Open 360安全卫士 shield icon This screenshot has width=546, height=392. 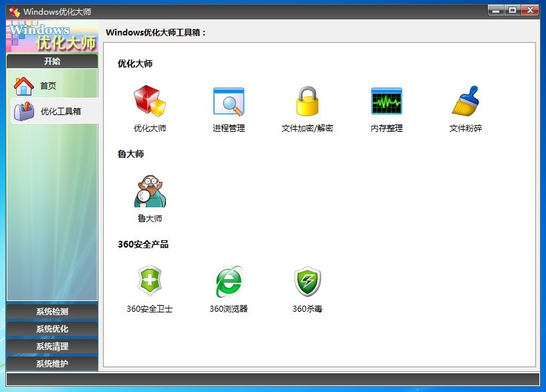click(149, 281)
